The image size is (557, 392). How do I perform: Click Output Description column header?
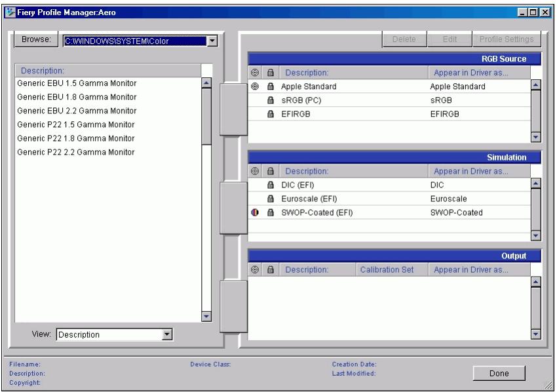click(x=318, y=269)
